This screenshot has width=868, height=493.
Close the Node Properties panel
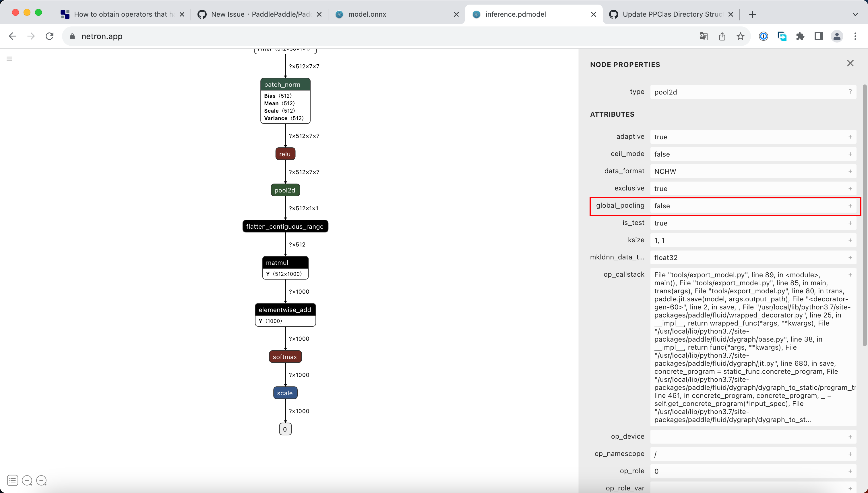tap(850, 63)
